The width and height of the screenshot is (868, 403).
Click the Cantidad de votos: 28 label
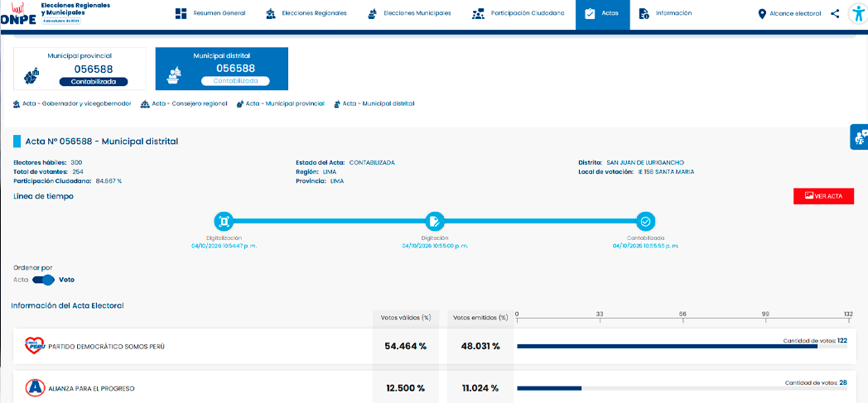816,382
